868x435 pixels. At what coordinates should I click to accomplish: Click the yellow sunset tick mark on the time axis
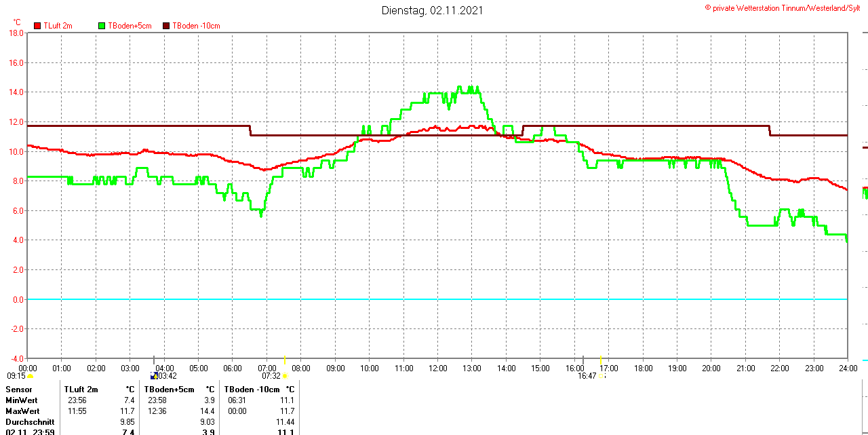(x=601, y=359)
